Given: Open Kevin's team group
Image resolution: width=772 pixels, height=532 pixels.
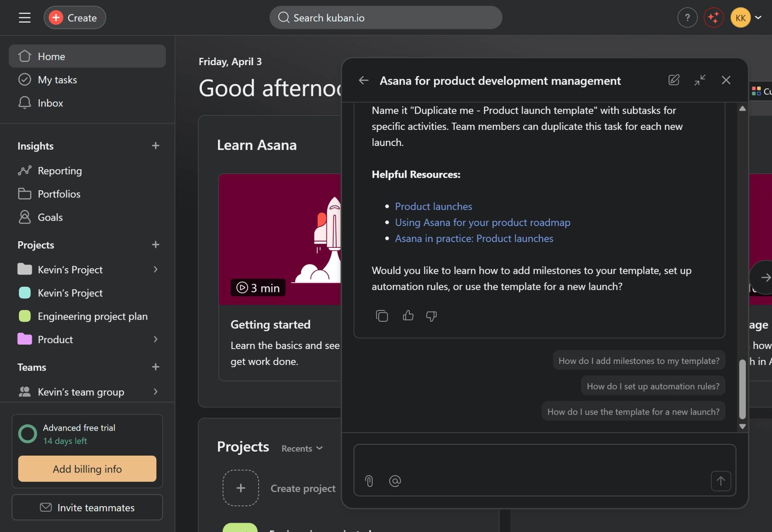Looking at the screenshot, I should [x=81, y=392].
